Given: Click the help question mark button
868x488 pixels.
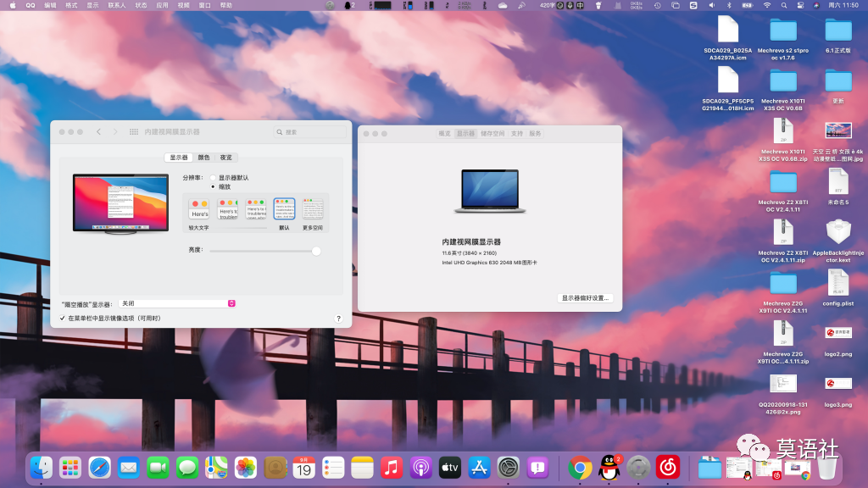Looking at the screenshot, I should coord(338,319).
